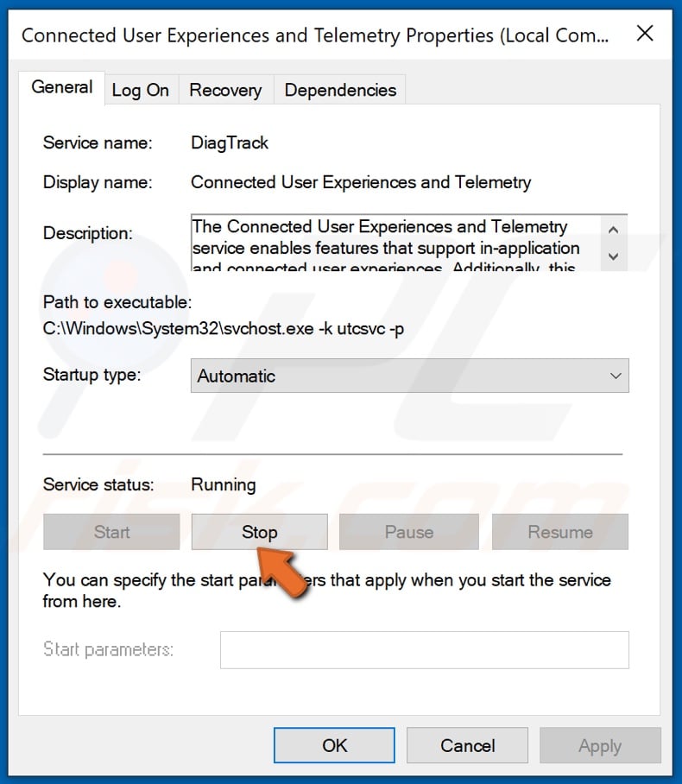Close the Properties window
Screen dimensions: 682x784
point(645,34)
